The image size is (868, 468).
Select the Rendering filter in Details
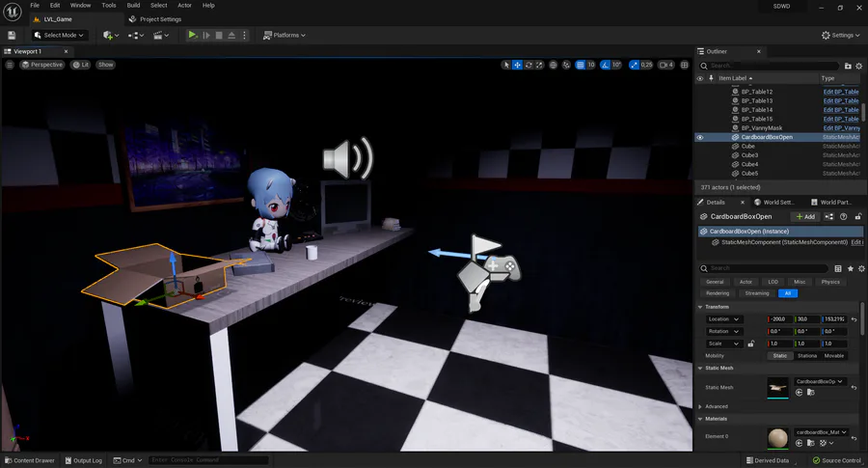click(x=718, y=293)
